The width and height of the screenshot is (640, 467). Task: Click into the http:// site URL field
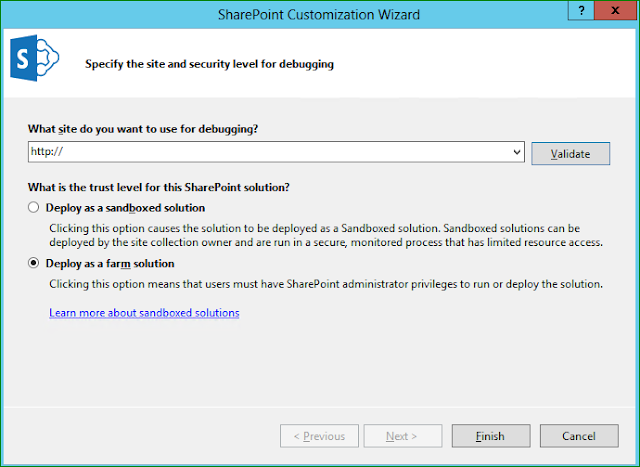pyautogui.click(x=268, y=152)
